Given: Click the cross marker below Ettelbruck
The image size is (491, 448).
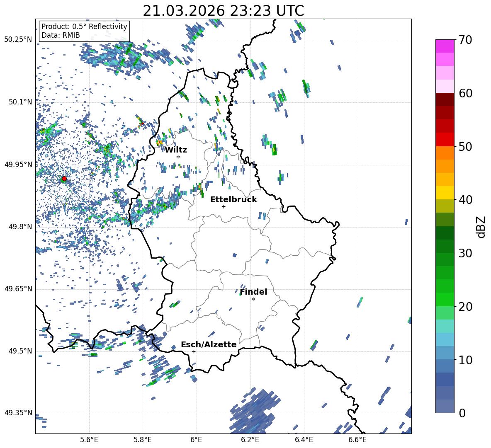Looking at the screenshot, I should [x=224, y=206].
